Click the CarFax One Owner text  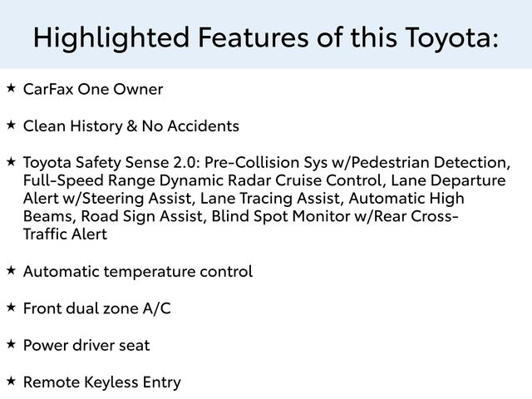93,89
